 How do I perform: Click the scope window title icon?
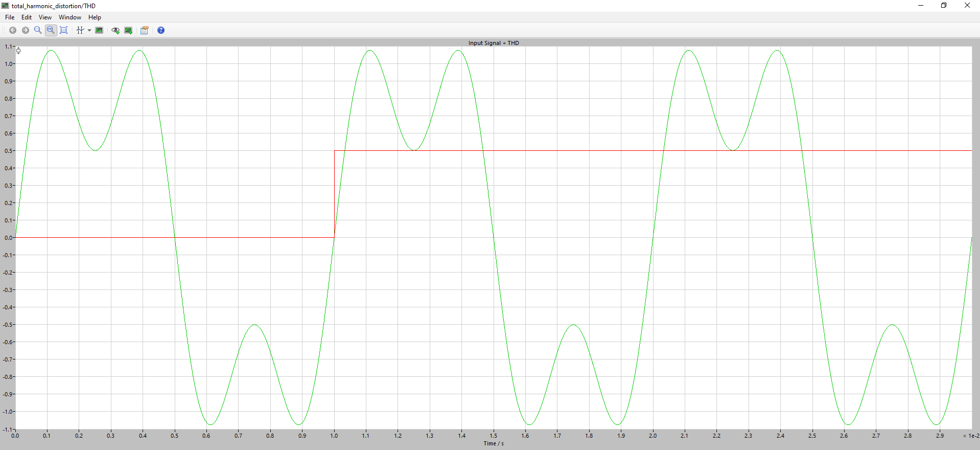coord(5,6)
